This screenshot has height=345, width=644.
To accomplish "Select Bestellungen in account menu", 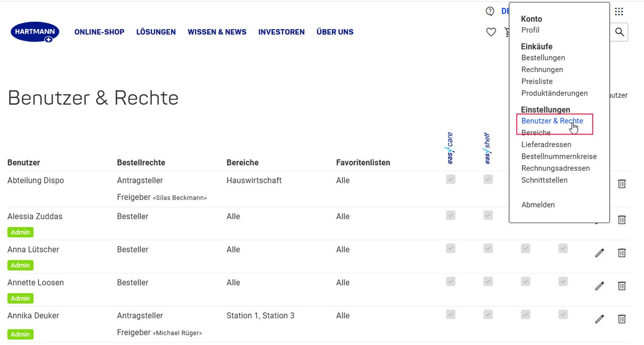I will 543,58.
